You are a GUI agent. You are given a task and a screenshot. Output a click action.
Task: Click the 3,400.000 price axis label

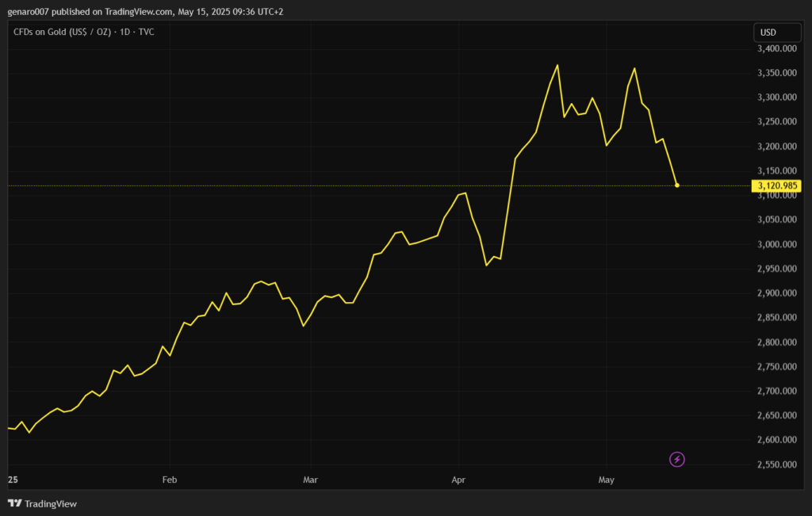tap(777, 48)
